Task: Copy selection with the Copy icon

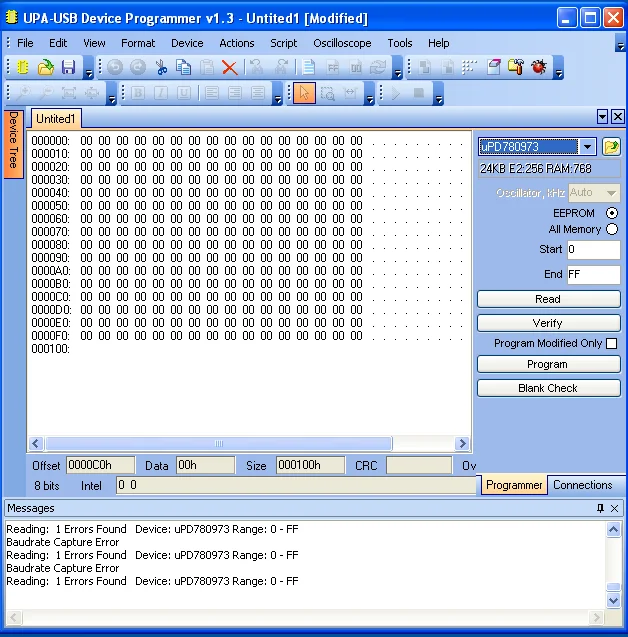Action: pos(184,67)
